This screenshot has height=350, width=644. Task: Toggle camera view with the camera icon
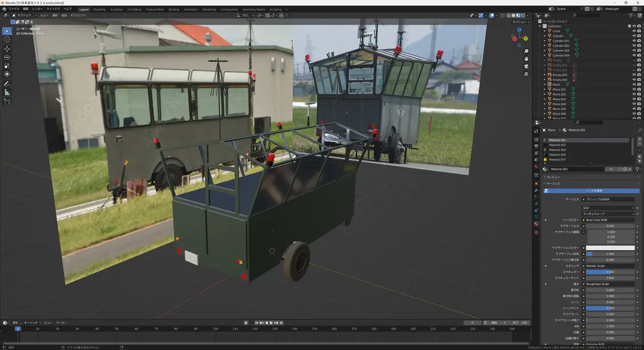[526, 66]
